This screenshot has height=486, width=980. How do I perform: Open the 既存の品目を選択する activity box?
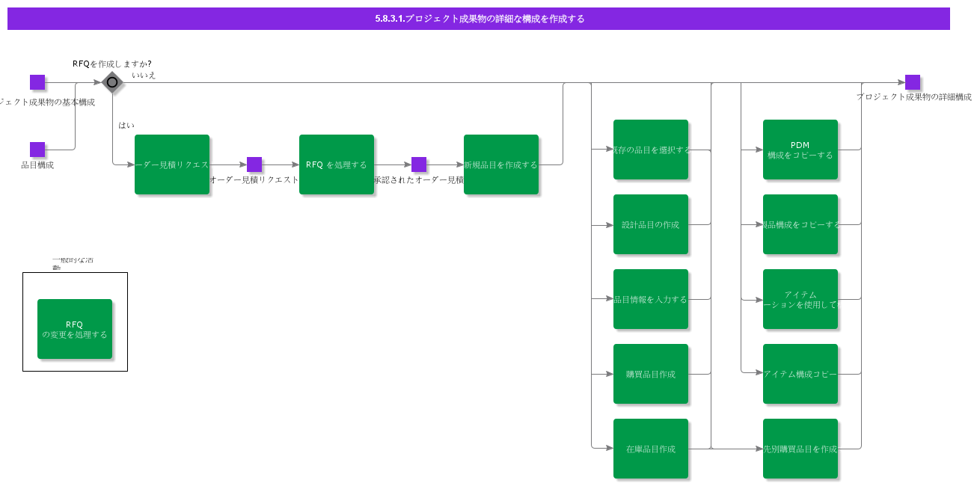pyautogui.click(x=651, y=150)
